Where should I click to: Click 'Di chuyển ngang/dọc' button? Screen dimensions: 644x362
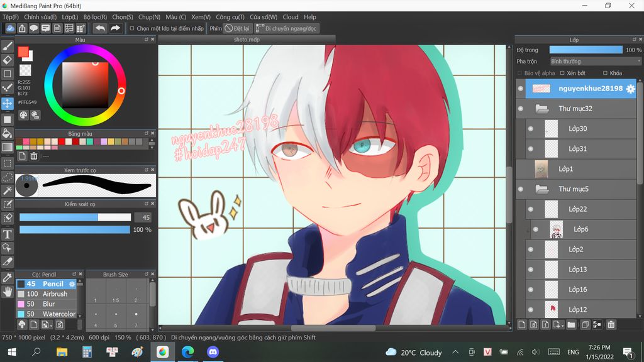pos(287,28)
